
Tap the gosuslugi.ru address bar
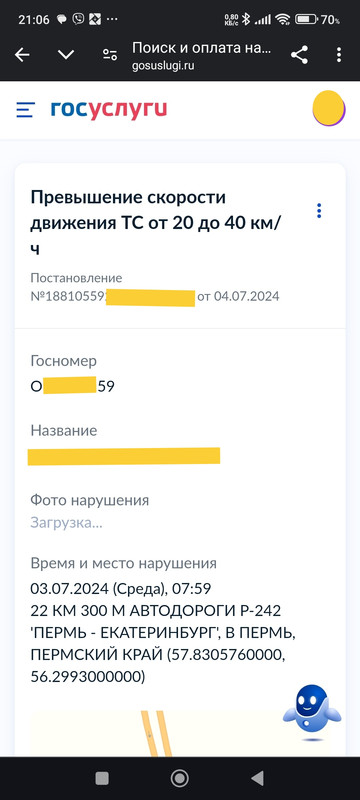tap(163, 66)
